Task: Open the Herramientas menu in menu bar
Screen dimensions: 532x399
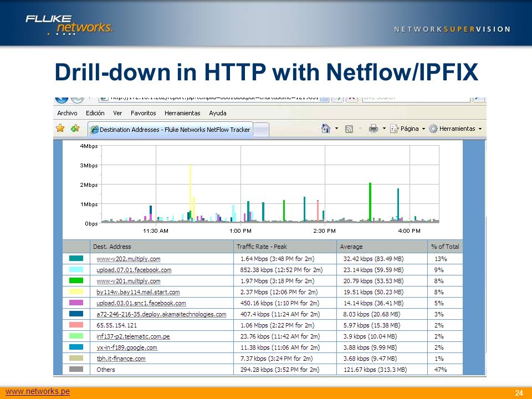Action: click(182, 113)
